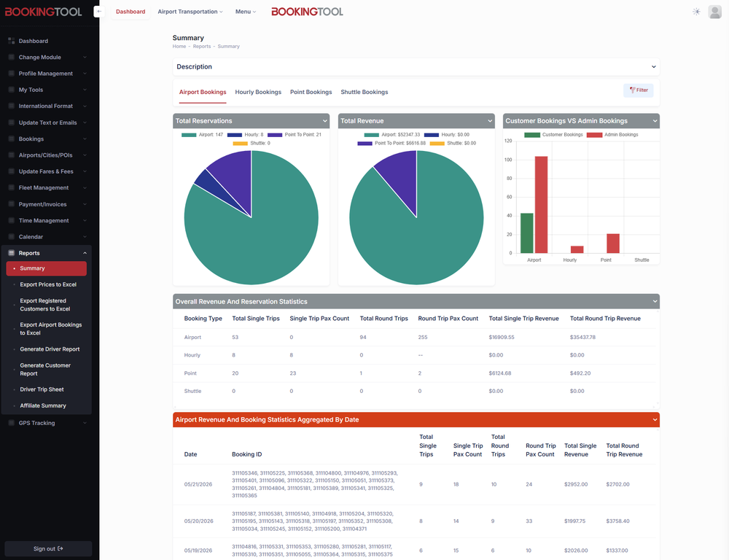The height and width of the screenshot is (560, 729).
Task: Toggle Admin Bookings legend swatch
Action: pyautogui.click(x=594, y=135)
